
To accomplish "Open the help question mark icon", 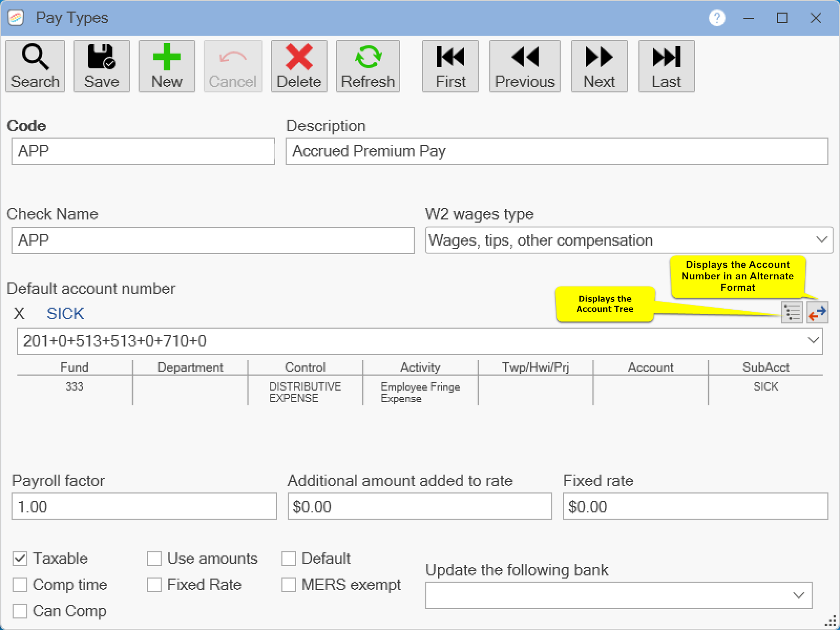I will 717,18.
